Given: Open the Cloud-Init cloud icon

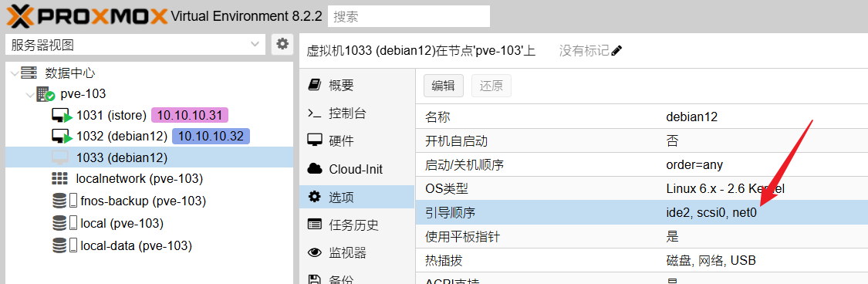Looking at the screenshot, I should click(x=315, y=168).
